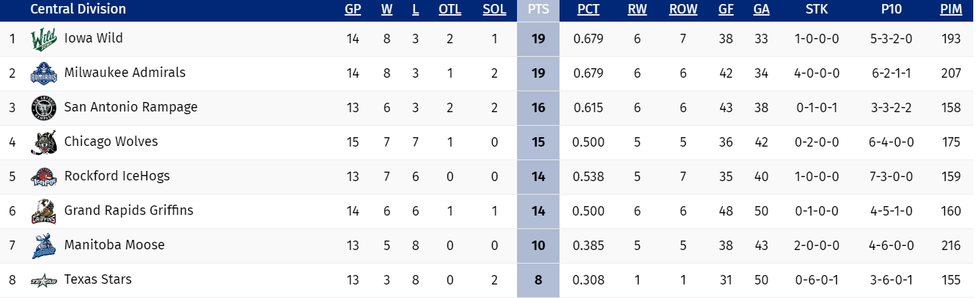Click the Rockford IceHogs team logo

(x=42, y=177)
